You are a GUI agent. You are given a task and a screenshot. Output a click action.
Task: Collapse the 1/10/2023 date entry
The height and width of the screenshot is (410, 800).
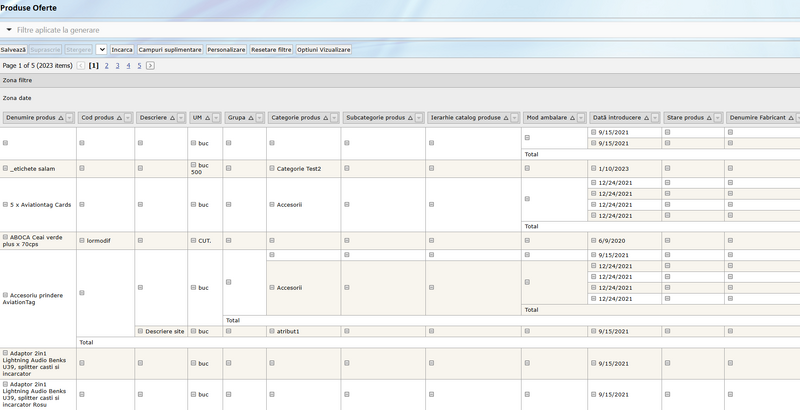[593, 169]
